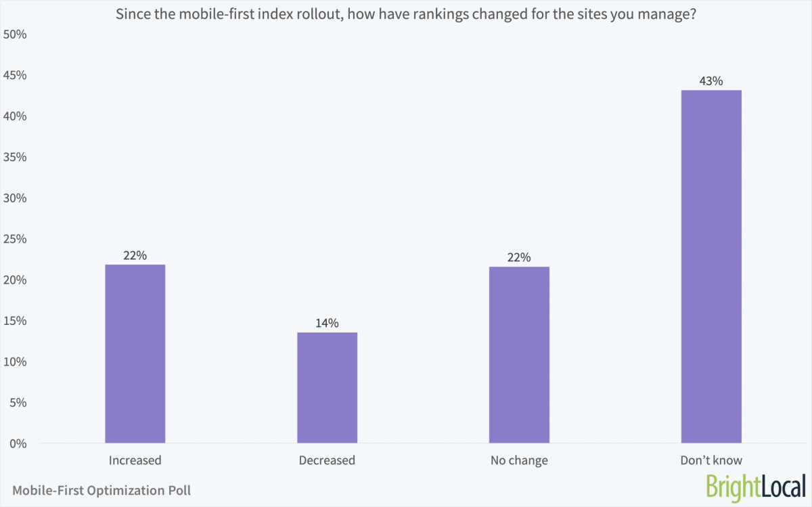Click the Mobile-First Optimization Poll caption
Screen dimensions: 812x507
tap(101, 490)
